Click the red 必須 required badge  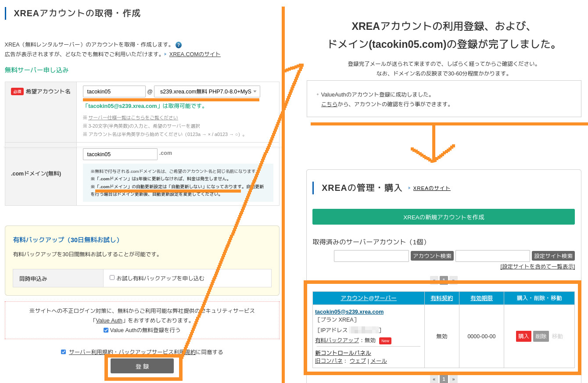[x=17, y=91]
